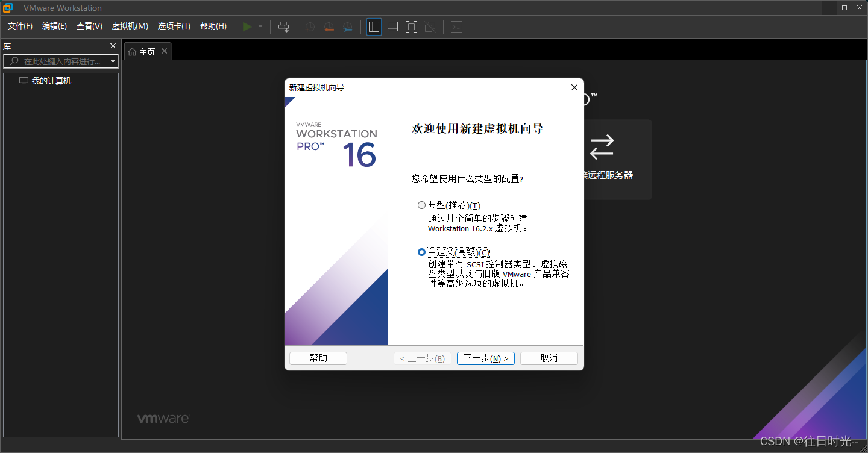Open the 帮助(H) menu
This screenshot has width=868, height=453.
[213, 27]
